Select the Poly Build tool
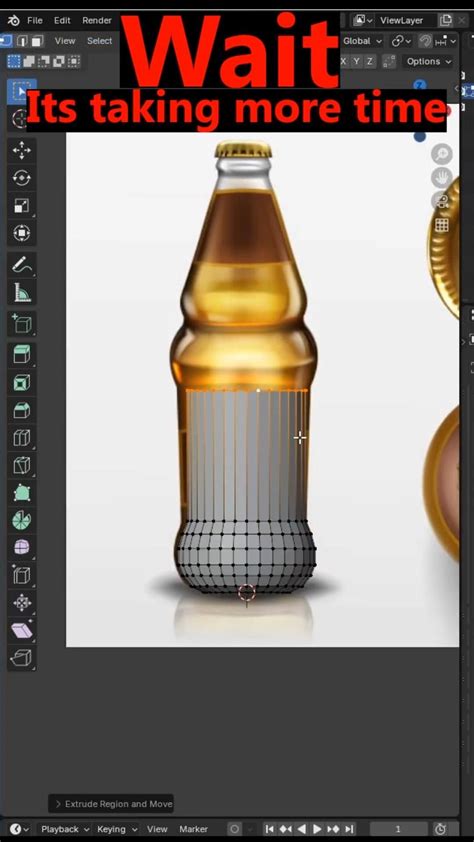The height and width of the screenshot is (842, 474). click(21, 492)
